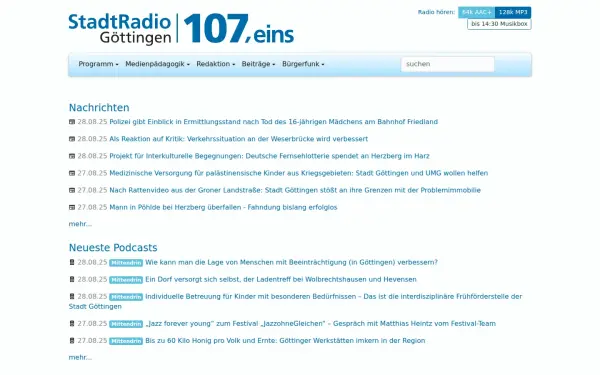Screen dimensions: 600x375
Task: Click news icon beside Polizei gibt Einblick headline
Action: pos(72,122)
